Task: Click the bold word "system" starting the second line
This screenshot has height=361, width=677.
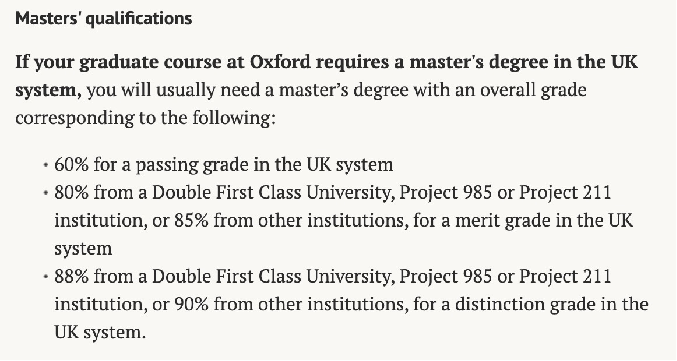Action: [x=46, y=90]
